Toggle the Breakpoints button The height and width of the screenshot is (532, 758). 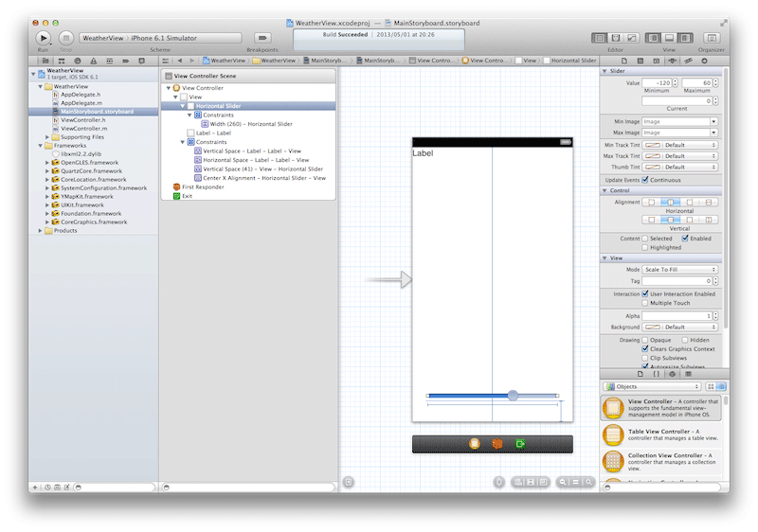pos(262,38)
